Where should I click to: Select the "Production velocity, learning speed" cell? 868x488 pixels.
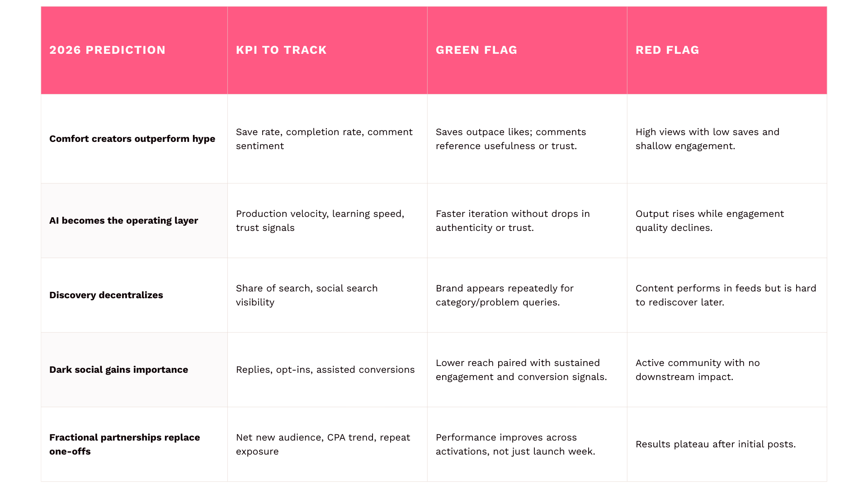pyautogui.click(x=320, y=221)
